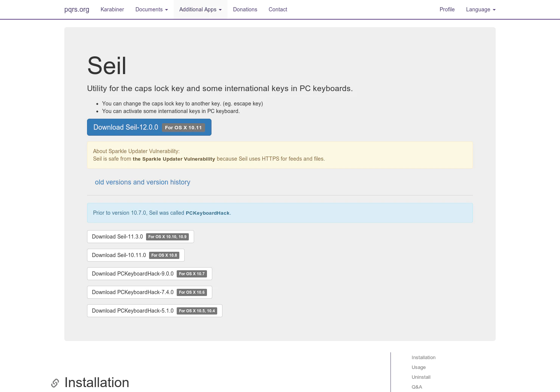Click the anchor link icon beside Installation heading

pos(55,383)
